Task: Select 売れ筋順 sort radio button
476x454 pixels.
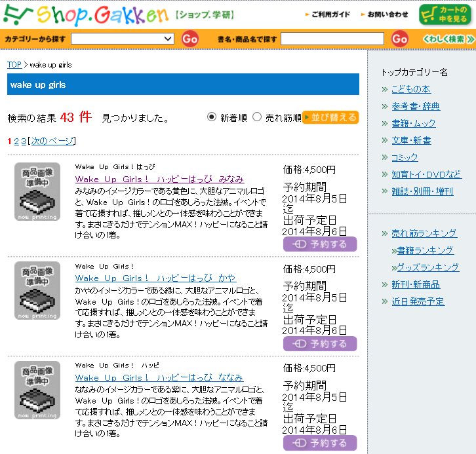Action: [x=257, y=117]
